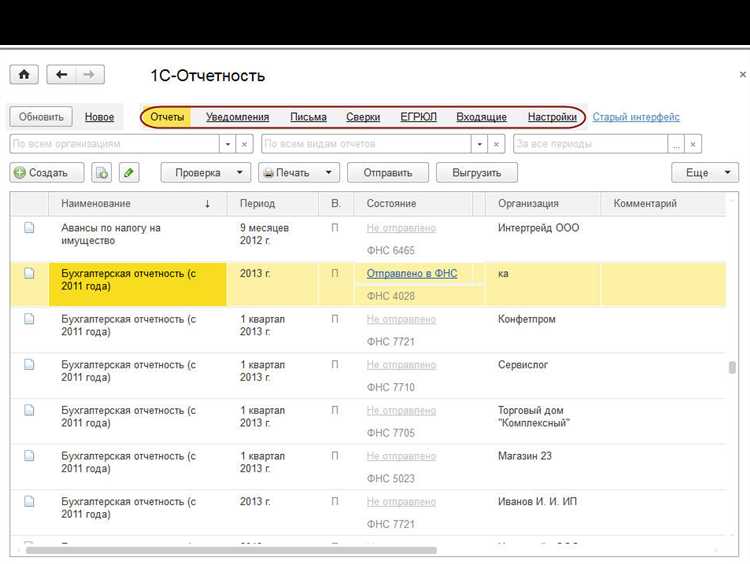The width and height of the screenshot is (750, 564).
Task: Sort by the Период column header
Action: [273, 204]
